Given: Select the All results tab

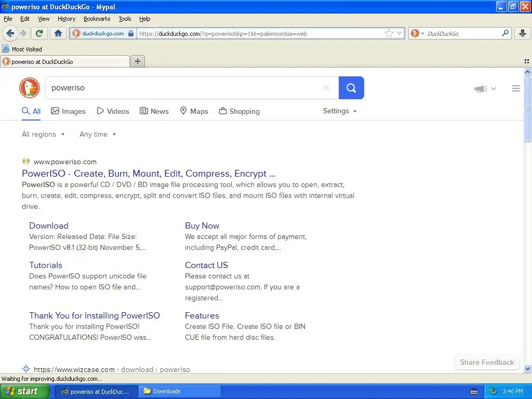Looking at the screenshot, I should point(31,111).
